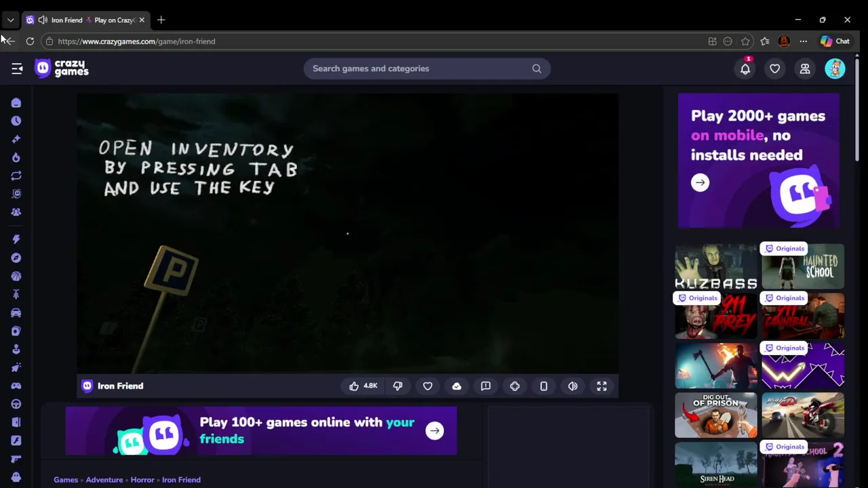This screenshot has width=868, height=488.
Task: Like Iron Friend with thumbs up
Action: (363, 386)
